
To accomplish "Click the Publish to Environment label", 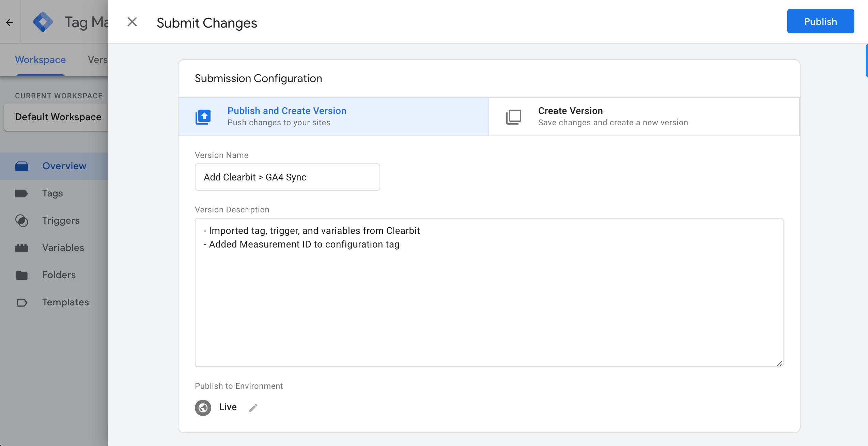I will 239,386.
